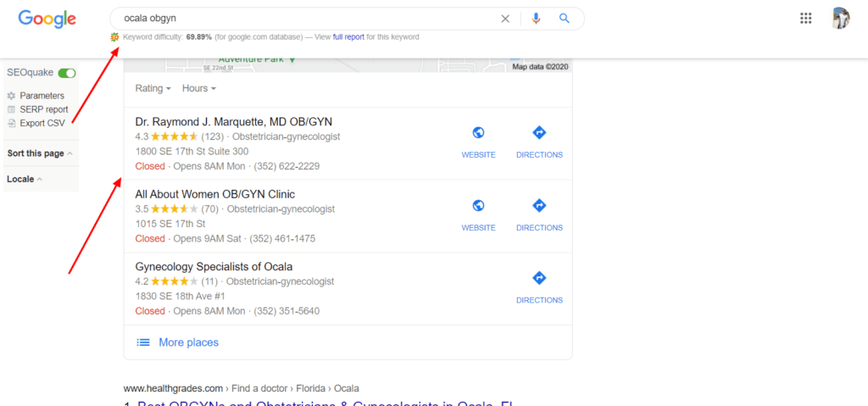The height and width of the screenshot is (406, 868).
Task: Click address 1830 SE 18th Ave #1
Action: coord(180,297)
